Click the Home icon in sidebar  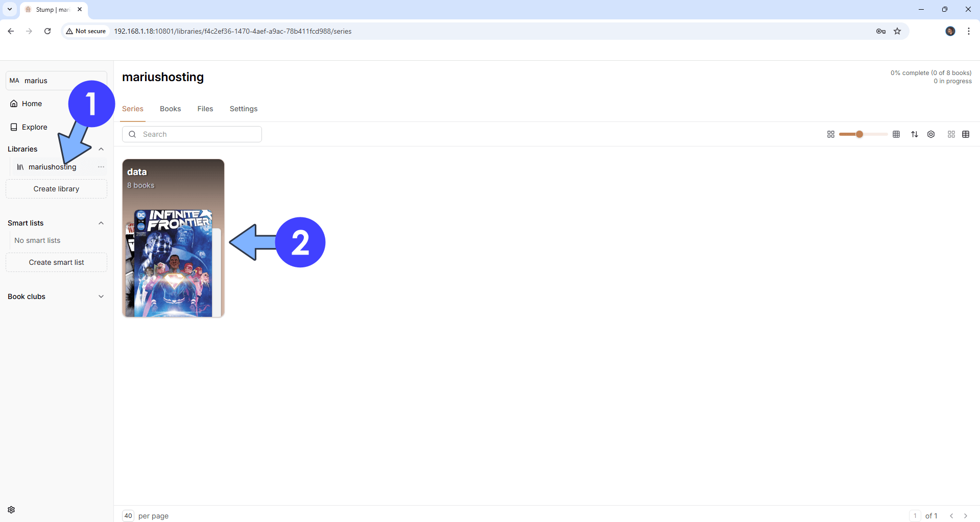(x=14, y=104)
